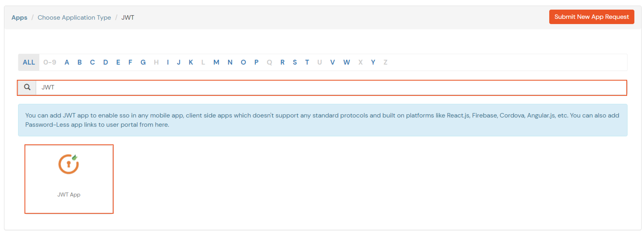Filter apps by letter Y
The width and height of the screenshot is (644, 233).
373,62
